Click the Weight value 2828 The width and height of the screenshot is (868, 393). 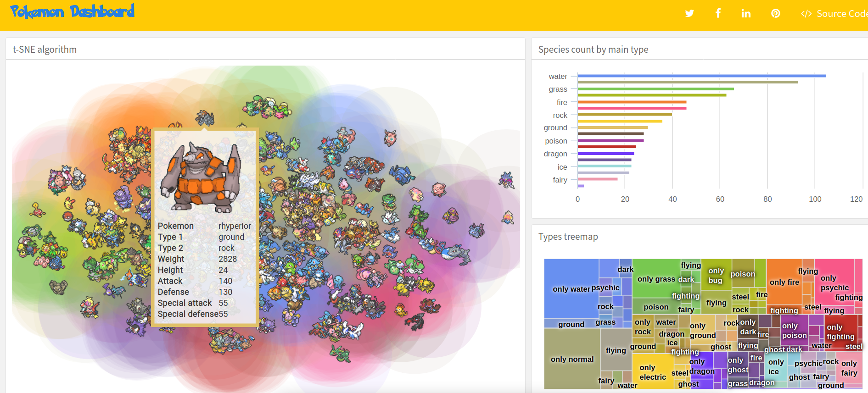(228, 259)
